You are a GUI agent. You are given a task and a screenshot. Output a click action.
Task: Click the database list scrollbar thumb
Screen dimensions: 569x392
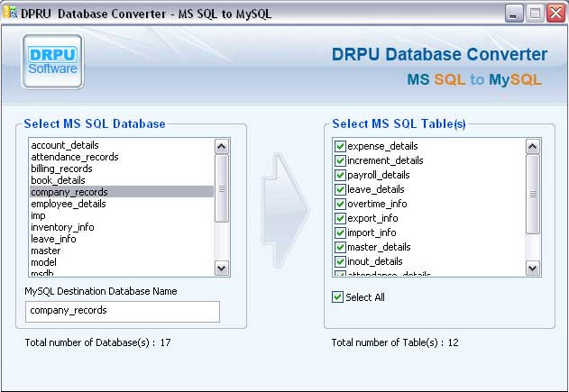[x=221, y=188]
